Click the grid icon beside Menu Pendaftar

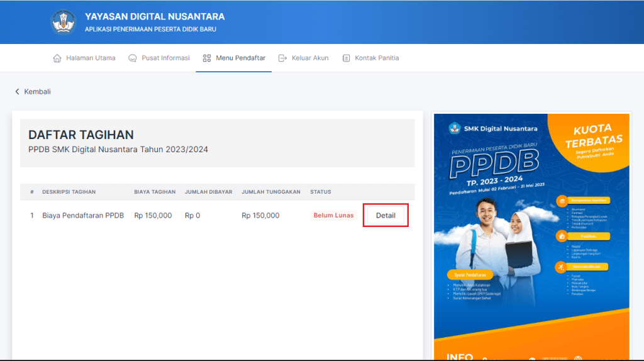coord(207,58)
